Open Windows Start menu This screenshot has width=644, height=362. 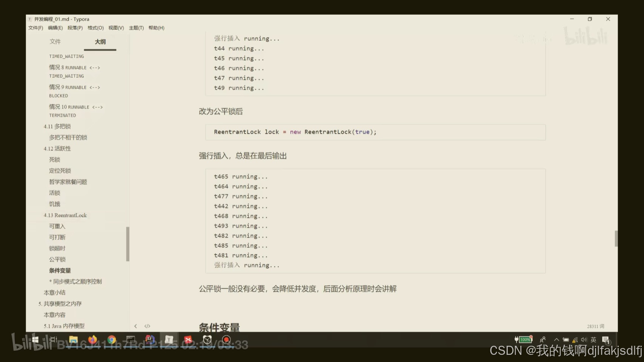(x=35, y=340)
